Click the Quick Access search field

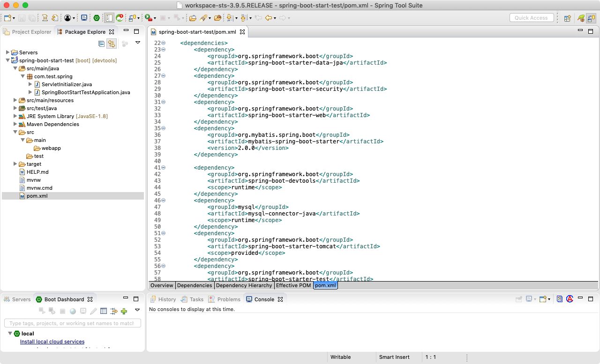click(x=531, y=18)
